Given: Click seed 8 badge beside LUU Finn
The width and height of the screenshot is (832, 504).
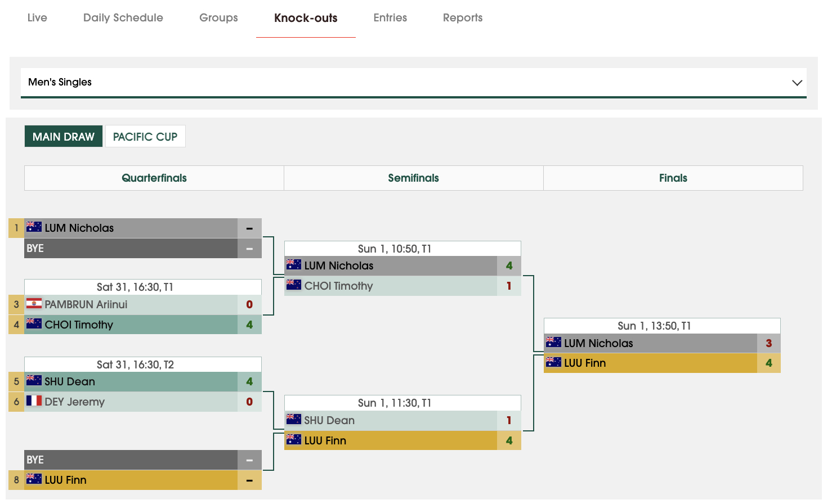Looking at the screenshot, I should (16, 480).
